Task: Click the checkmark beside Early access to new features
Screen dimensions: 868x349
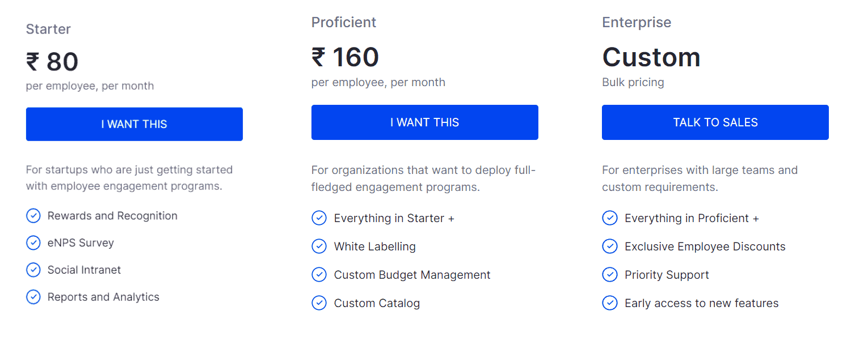Action: pyautogui.click(x=610, y=303)
